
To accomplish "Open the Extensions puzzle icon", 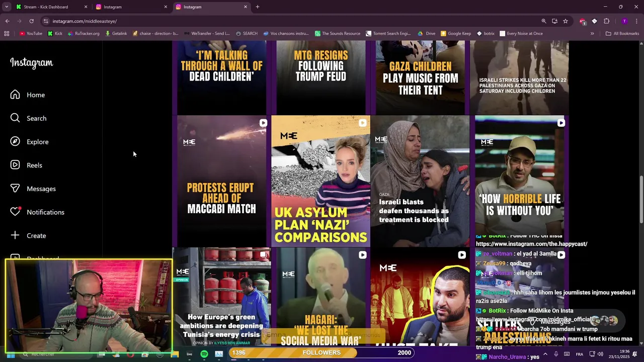I will pos(606,21).
